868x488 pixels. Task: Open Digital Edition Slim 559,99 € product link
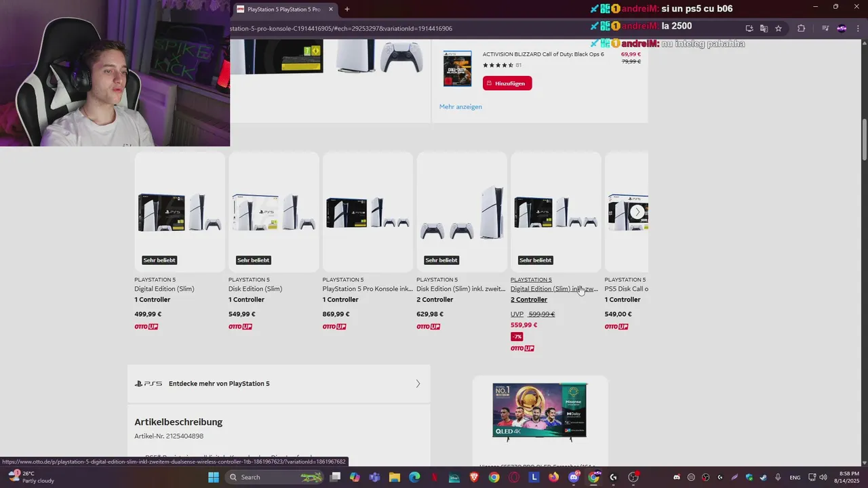[x=554, y=289]
